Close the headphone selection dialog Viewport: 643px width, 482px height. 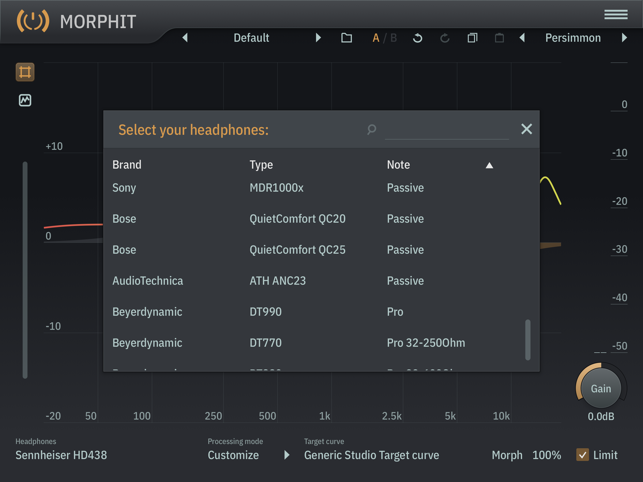click(527, 129)
